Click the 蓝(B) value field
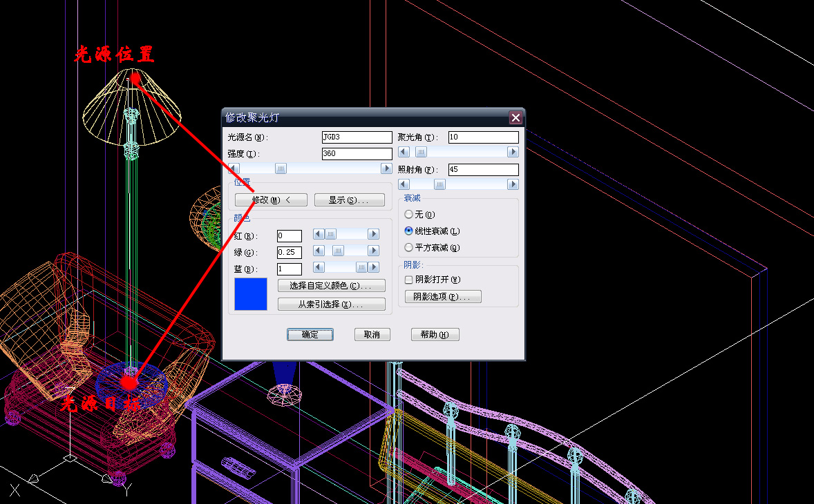 pos(289,269)
